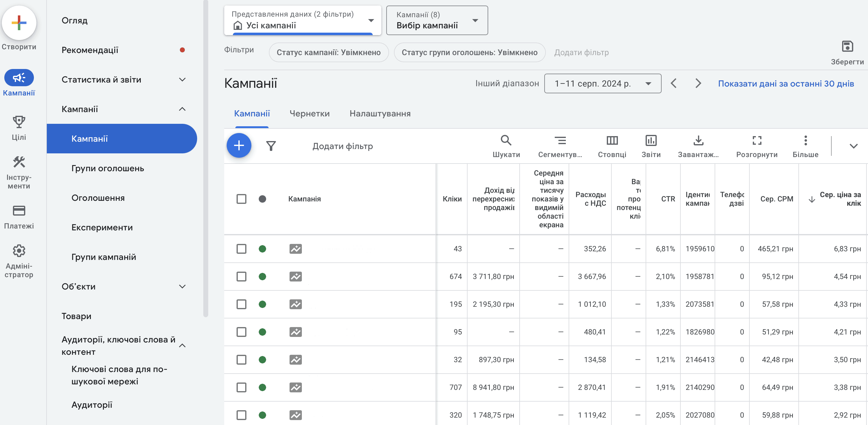Click status column header dot
868x425 pixels.
click(x=262, y=199)
